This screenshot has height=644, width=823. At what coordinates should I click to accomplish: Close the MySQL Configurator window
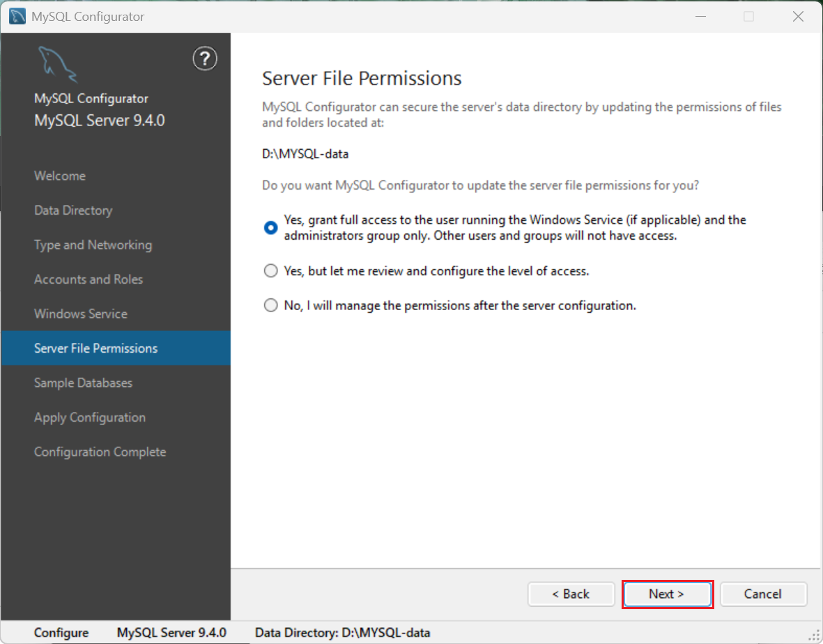pos(799,16)
